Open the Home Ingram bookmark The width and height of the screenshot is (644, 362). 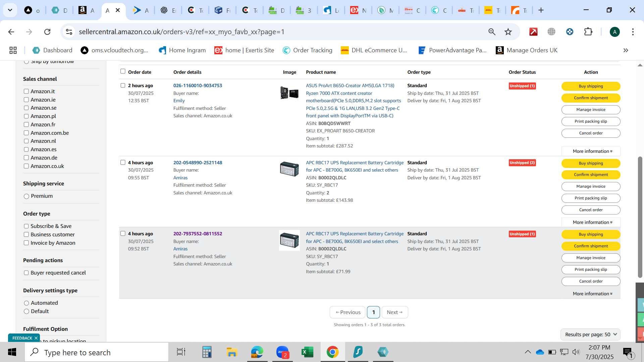[x=182, y=50]
